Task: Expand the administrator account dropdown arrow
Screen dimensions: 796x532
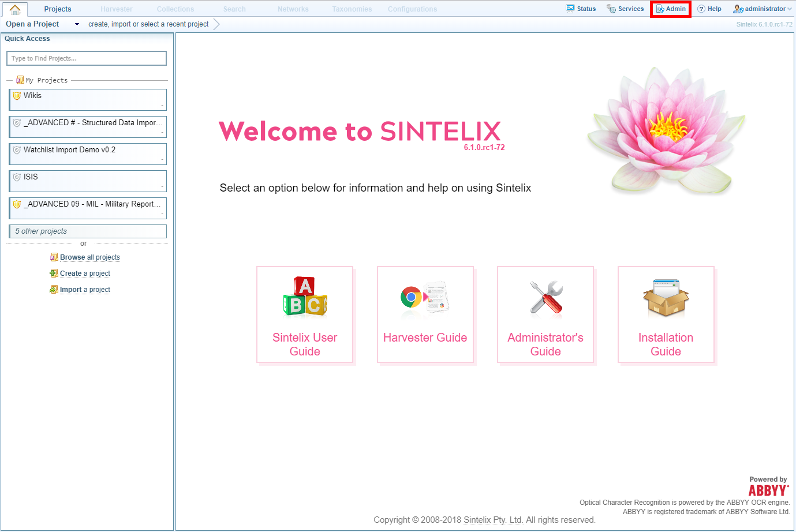Action: (790, 9)
